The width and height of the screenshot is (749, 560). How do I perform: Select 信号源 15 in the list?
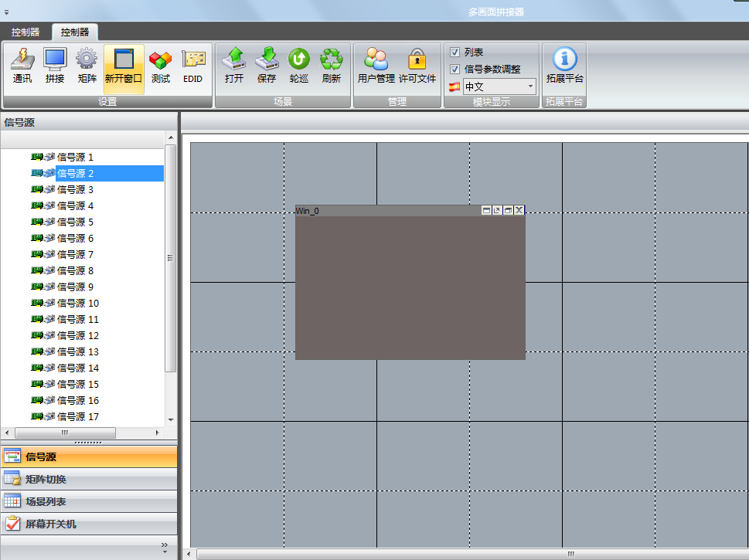78,385
